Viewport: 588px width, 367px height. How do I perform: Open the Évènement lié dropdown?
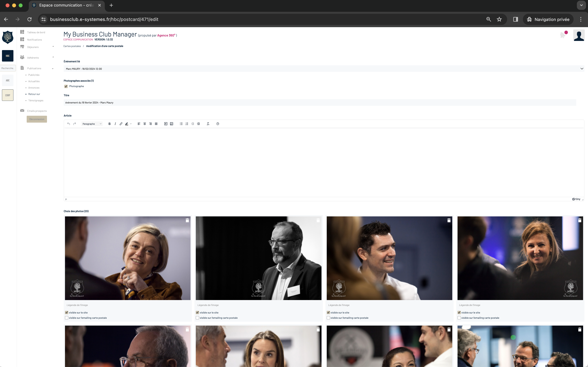(323, 69)
